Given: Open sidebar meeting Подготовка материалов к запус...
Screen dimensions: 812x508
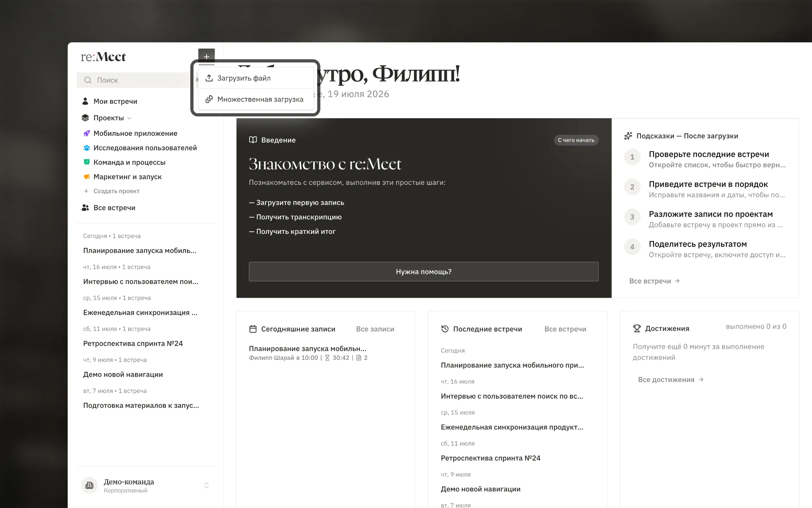Looking at the screenshot, I should tap(141, 406).
